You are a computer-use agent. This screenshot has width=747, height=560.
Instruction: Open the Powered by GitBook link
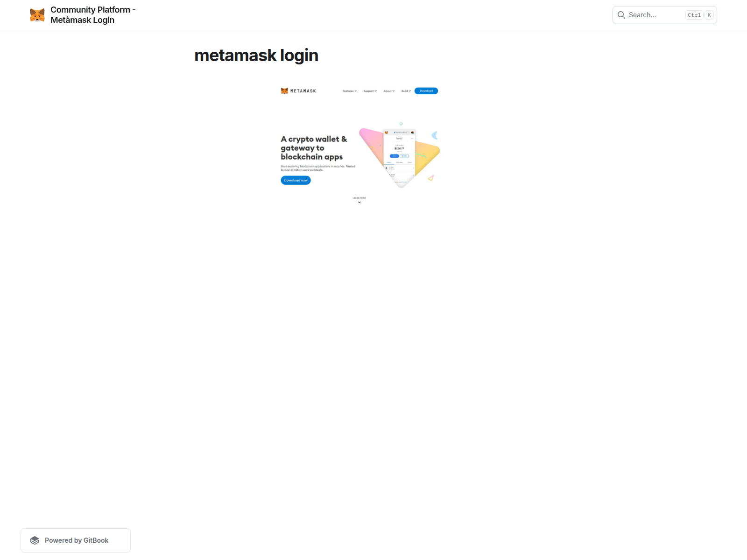(x=76, y=540)
